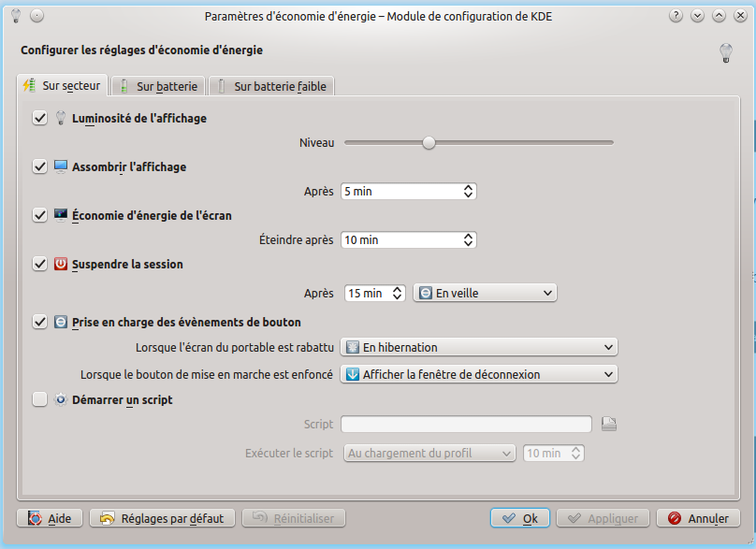
Task: Click the lightbulb icon beside Luminosité de l'affichage
Action: pos(61,119)
